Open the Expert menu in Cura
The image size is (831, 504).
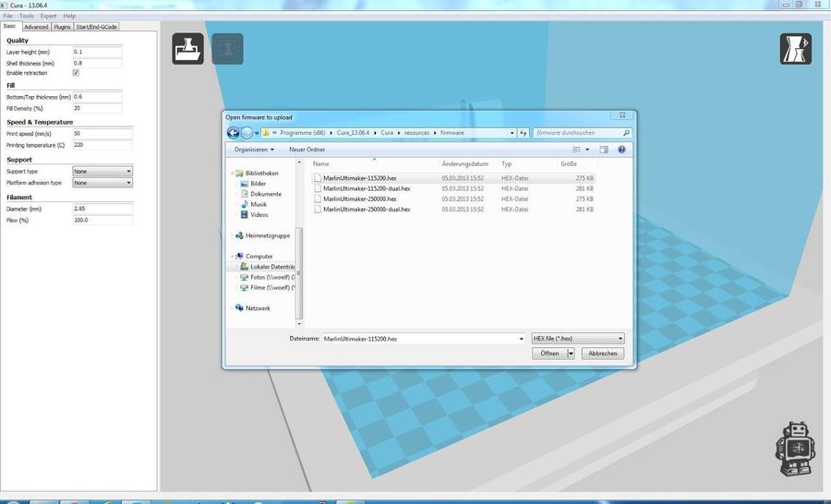(x=48, y=16)
